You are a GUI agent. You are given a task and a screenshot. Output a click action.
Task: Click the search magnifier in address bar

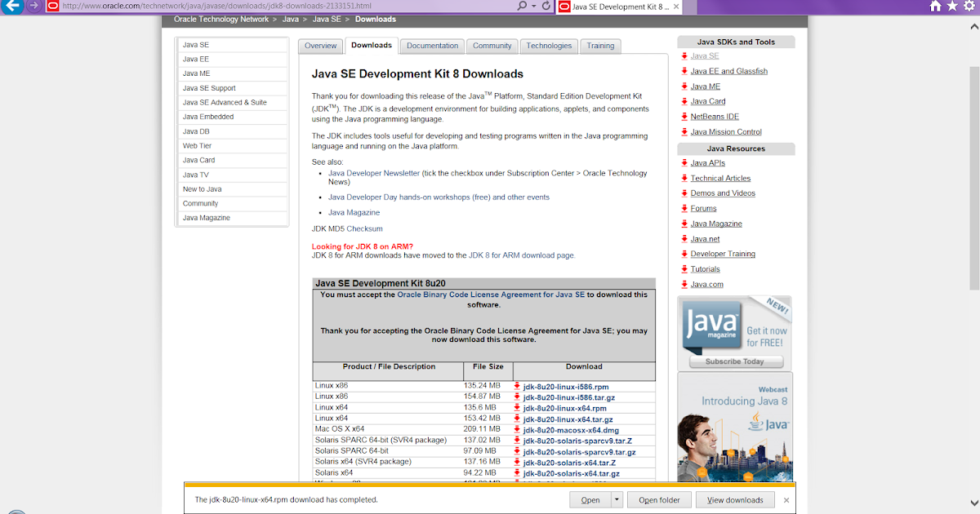coord(523,6)
